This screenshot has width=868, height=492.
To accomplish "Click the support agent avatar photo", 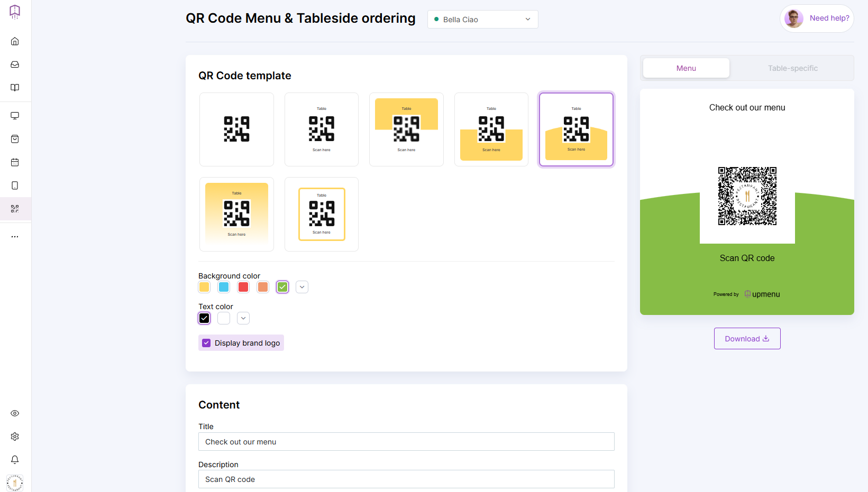I will [x=793, y=18].
